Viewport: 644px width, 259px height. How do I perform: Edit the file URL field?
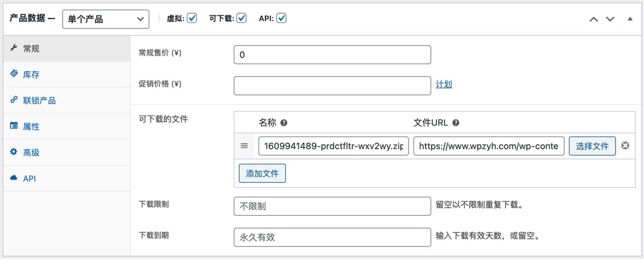click(489, 146)
